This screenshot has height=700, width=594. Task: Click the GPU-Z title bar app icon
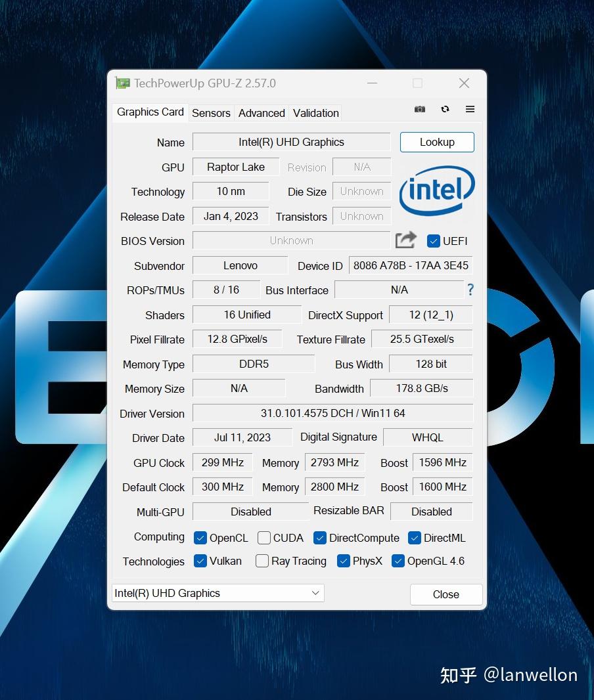122,83
